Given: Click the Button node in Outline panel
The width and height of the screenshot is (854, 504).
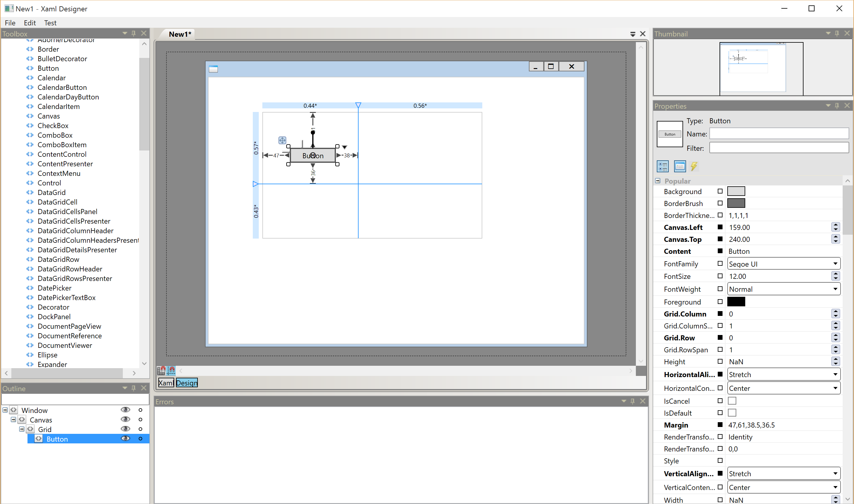Looking at the screenshot, I should 57,439.
